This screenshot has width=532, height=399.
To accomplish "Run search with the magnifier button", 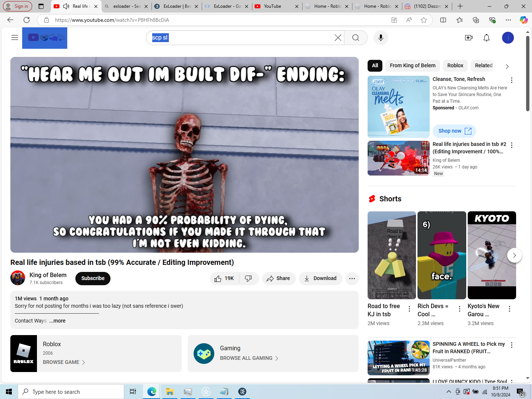I will tap(356, 38).
